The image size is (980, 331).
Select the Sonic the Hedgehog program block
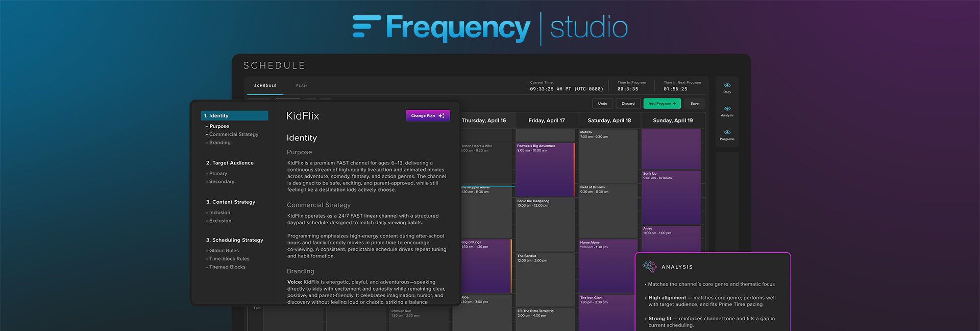[x=545, y=225]
